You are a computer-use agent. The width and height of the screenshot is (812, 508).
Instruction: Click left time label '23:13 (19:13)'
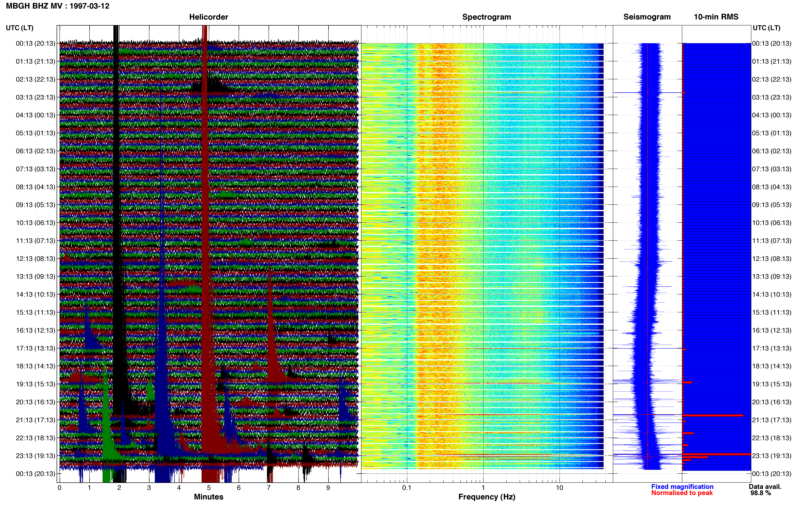(36, 456)
